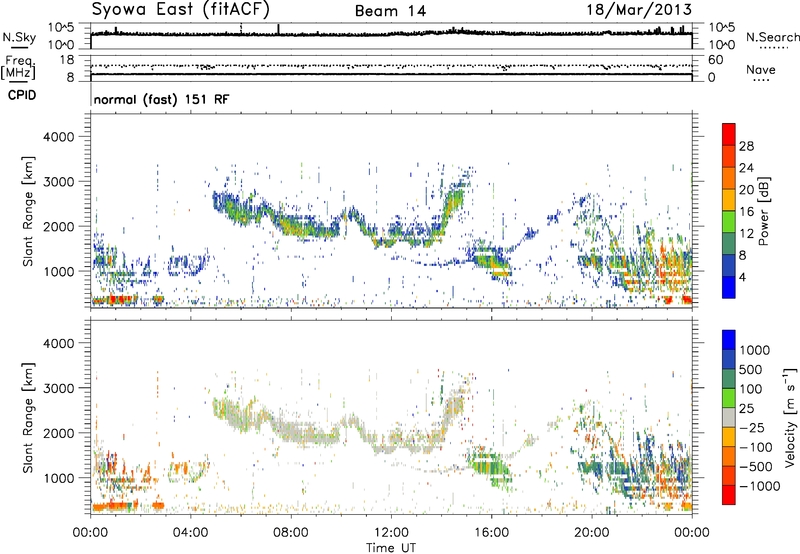800x554 pixels.
Task: Click the date '18/Mar/2013'
Action: pyautogui.click(x=639, y=10)
